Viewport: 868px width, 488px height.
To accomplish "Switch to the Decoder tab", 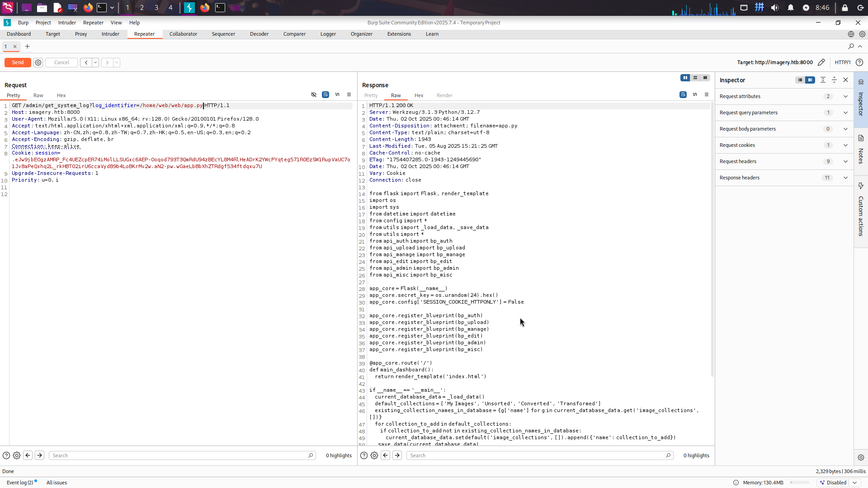I will coord(259,34).
